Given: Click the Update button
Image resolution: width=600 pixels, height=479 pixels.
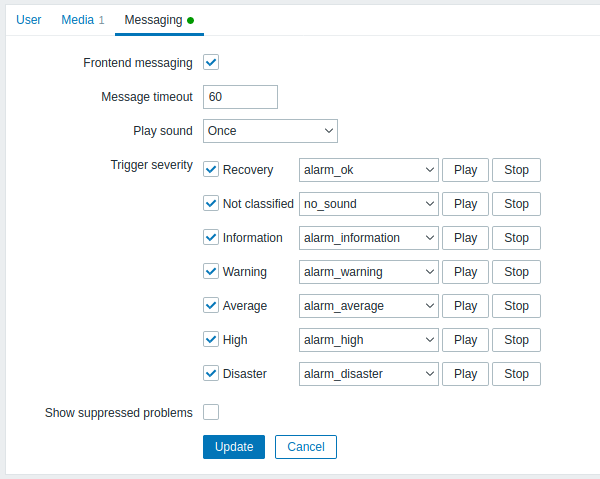Looking at the screenshot, I should tap(234, 447).
